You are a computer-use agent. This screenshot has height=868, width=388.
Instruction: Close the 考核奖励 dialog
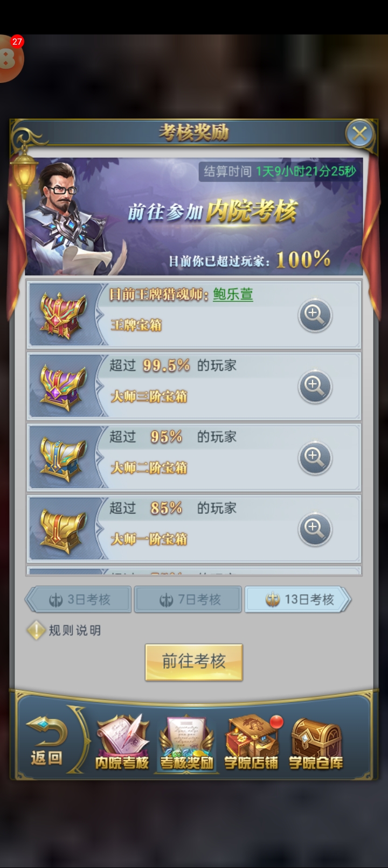tap(359, 133)
